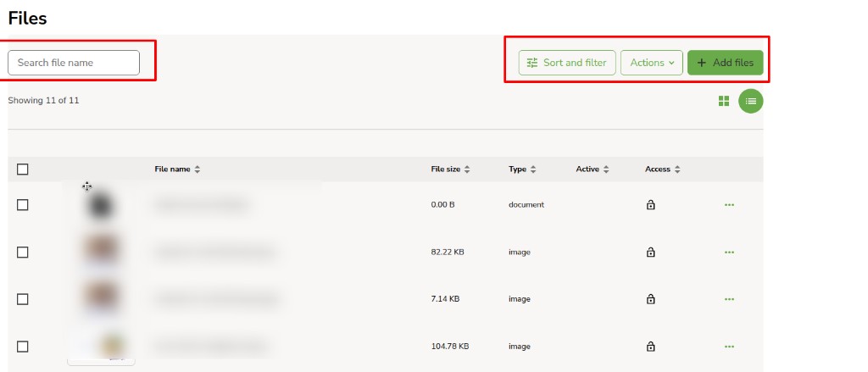Screen dimensions: 868x372
Task: Click the 'document' type cell
Action: [x=526, y=205]
